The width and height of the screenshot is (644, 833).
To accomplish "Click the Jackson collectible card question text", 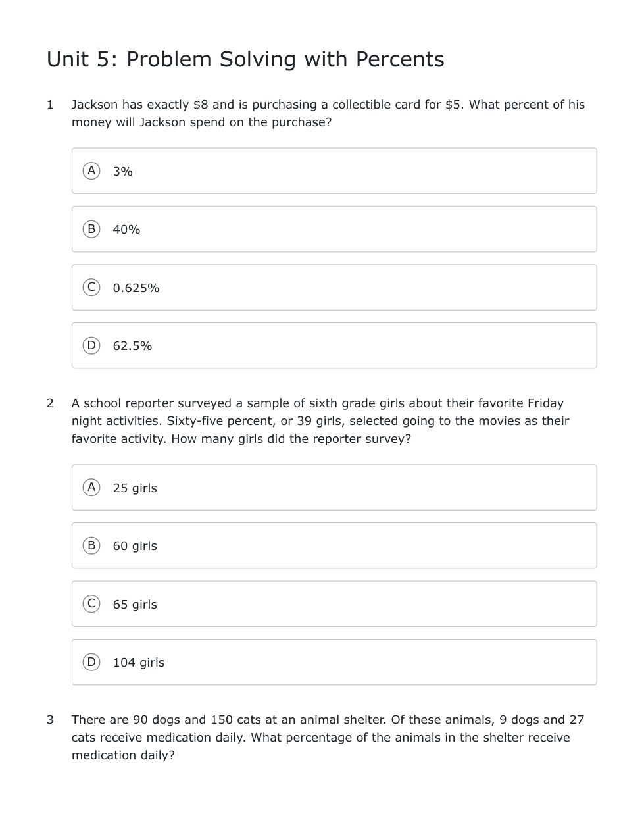I will click(328, 113).
